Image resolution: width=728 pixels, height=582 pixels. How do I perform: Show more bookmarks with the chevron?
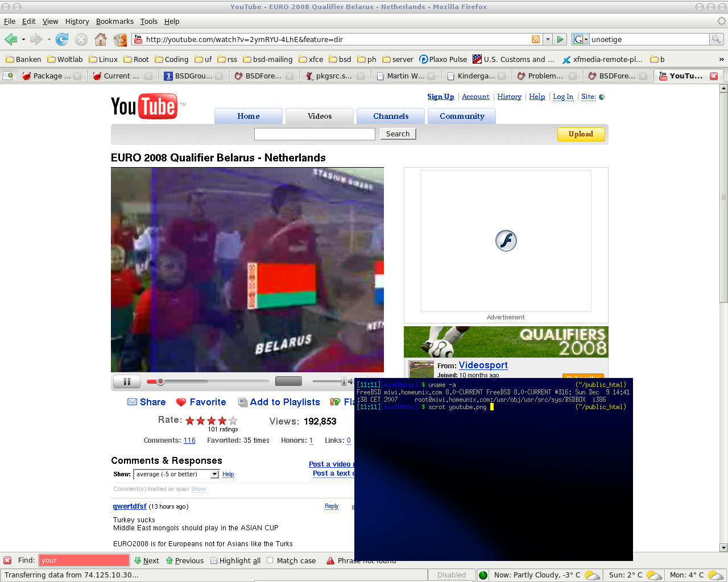click(721, 59)
